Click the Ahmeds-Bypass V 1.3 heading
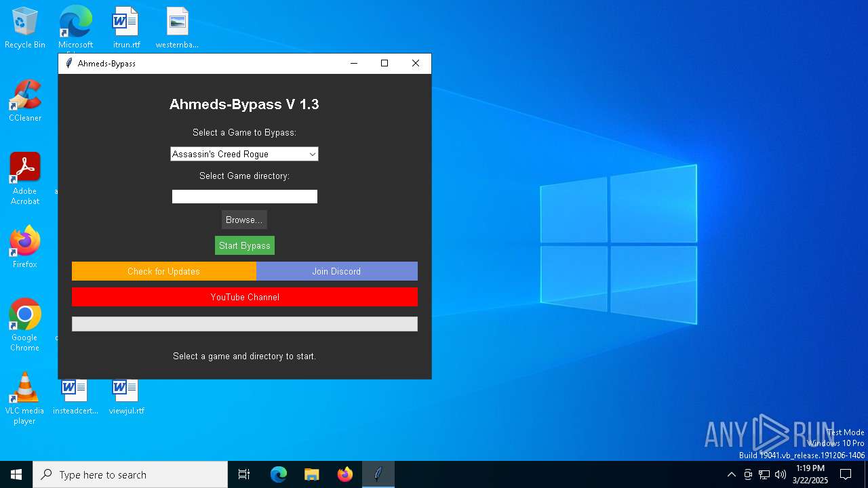868x488 pixels. pyautogui.click(x=244, y=104)
